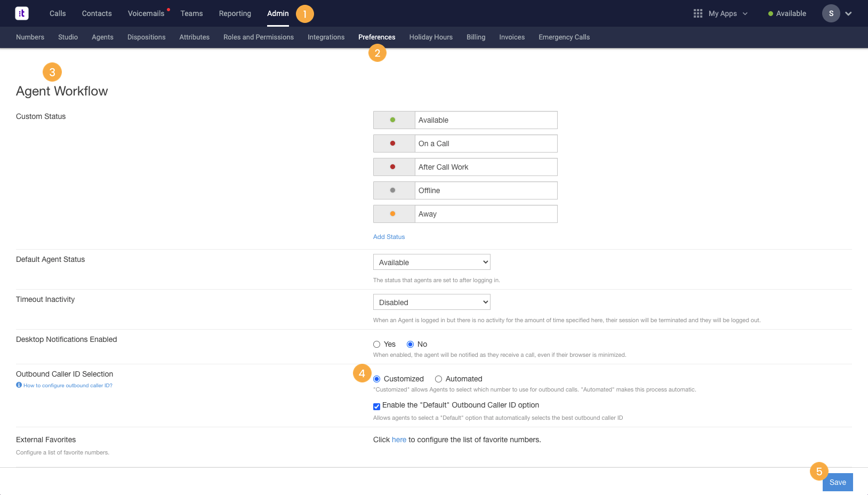The image size is (868, 495).
Task: Open the Billing submenu
Action: (476, 37)
